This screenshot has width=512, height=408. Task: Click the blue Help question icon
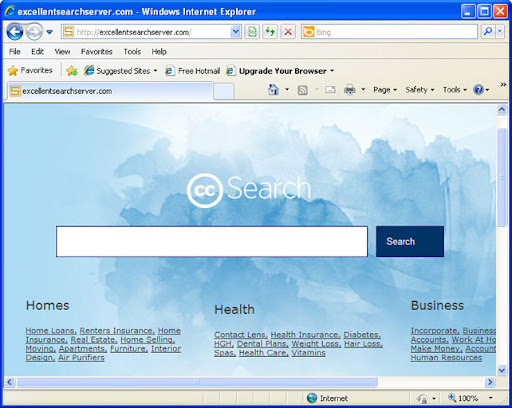(x=478, y=90)
